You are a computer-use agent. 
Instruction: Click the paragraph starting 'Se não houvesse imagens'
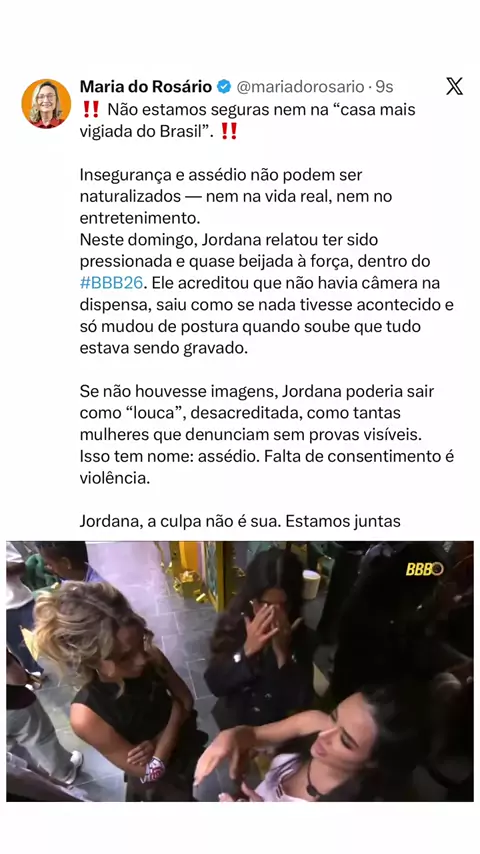[266, 435]
